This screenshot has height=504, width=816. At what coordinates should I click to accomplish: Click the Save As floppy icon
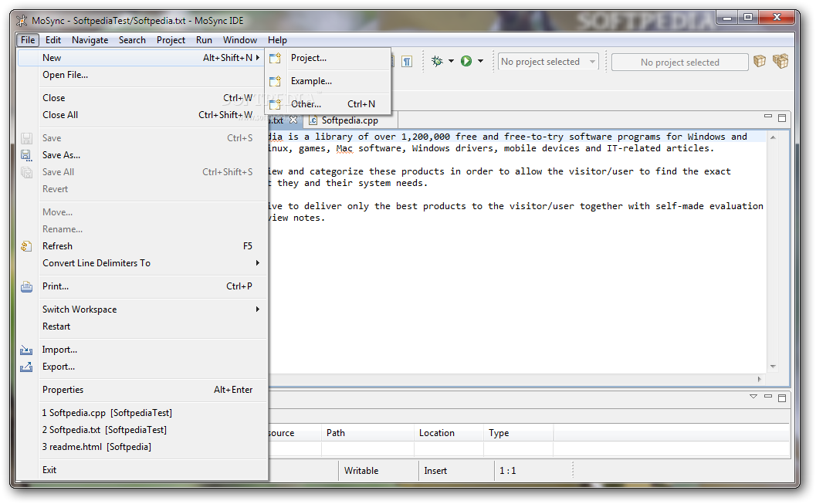(26, 155)
